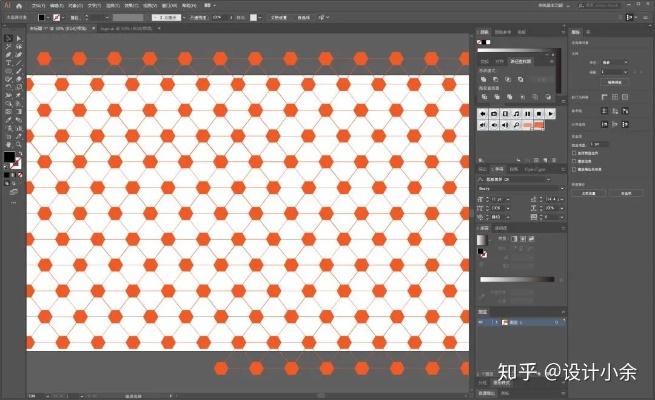This screenshot has height=400, width=655.
Task: Toggle snap to pixel icon
Action: [x=625, y=124]
